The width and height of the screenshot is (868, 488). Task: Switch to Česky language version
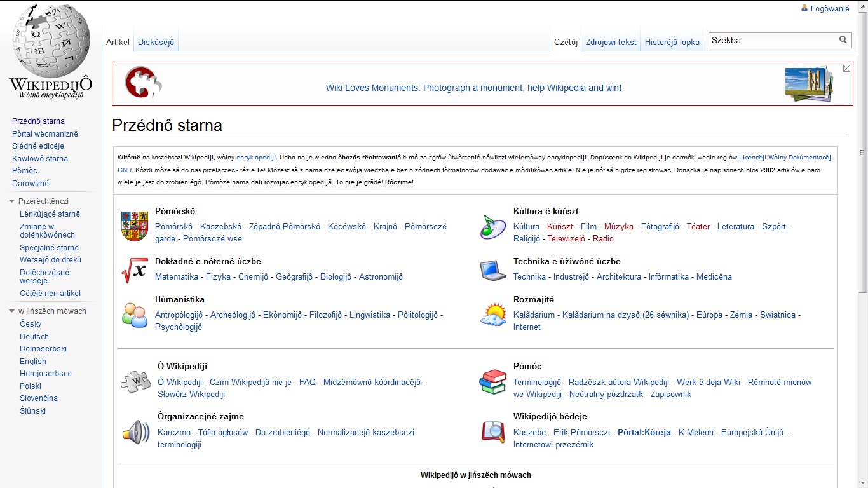(31, 324)
